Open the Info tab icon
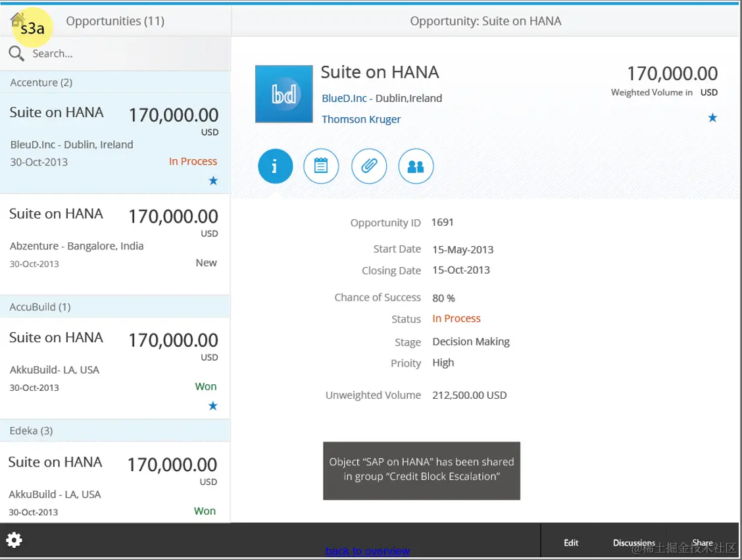The width and height of the screenshot is (742, 560). coord(275,166)
